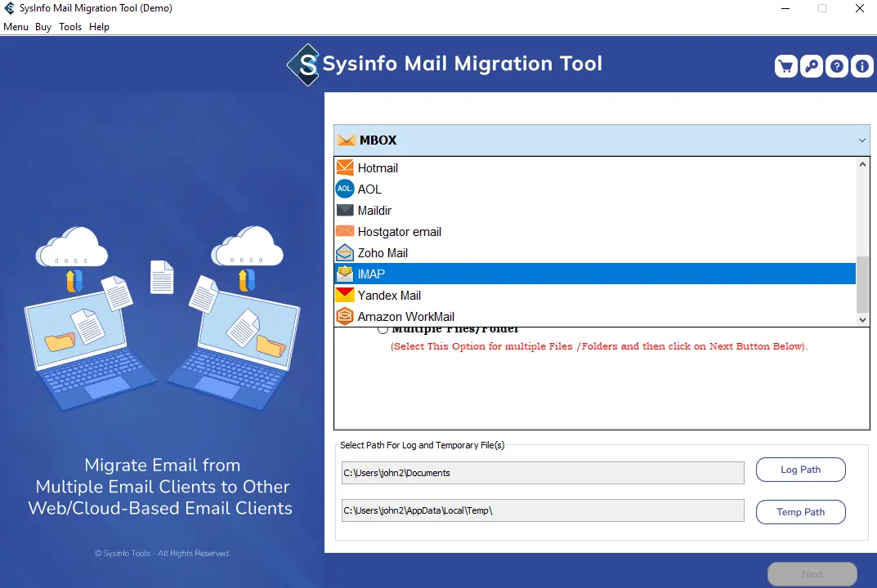Open the activation key icon
The image size is (877, 588).
(811, 66)
